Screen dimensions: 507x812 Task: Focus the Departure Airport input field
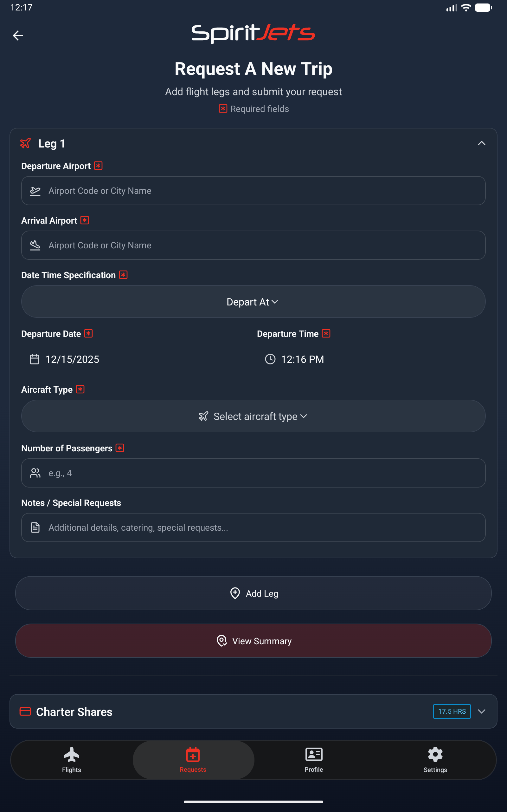(x=253, y=191)
